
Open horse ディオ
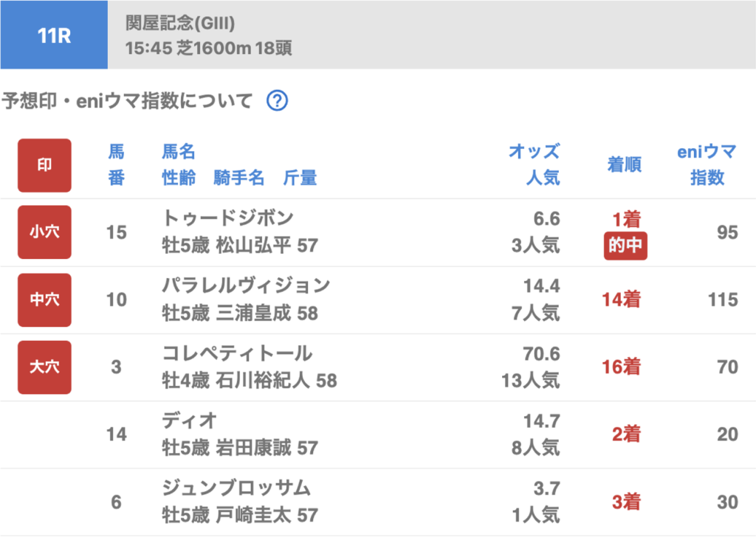[x=190, y=420]
